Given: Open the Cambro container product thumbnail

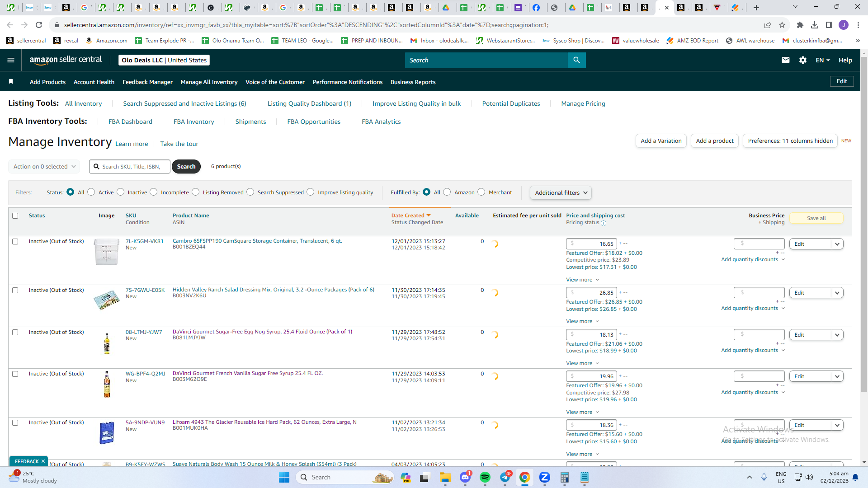Looking at the screenshot, I should [107, 252].
